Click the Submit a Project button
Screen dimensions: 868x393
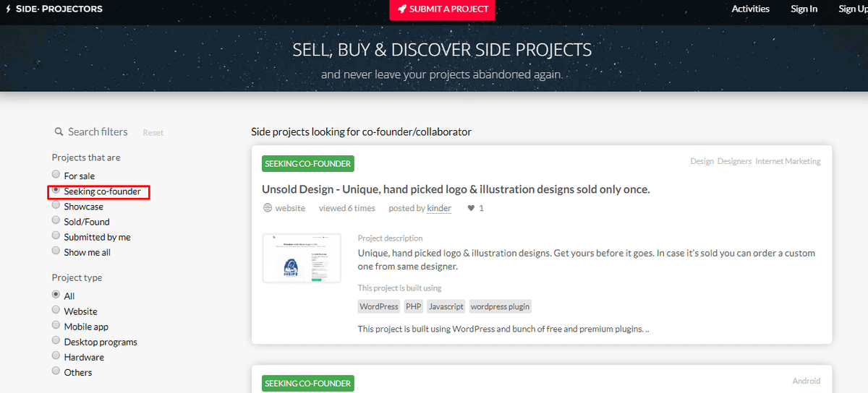tap(442, 9)
